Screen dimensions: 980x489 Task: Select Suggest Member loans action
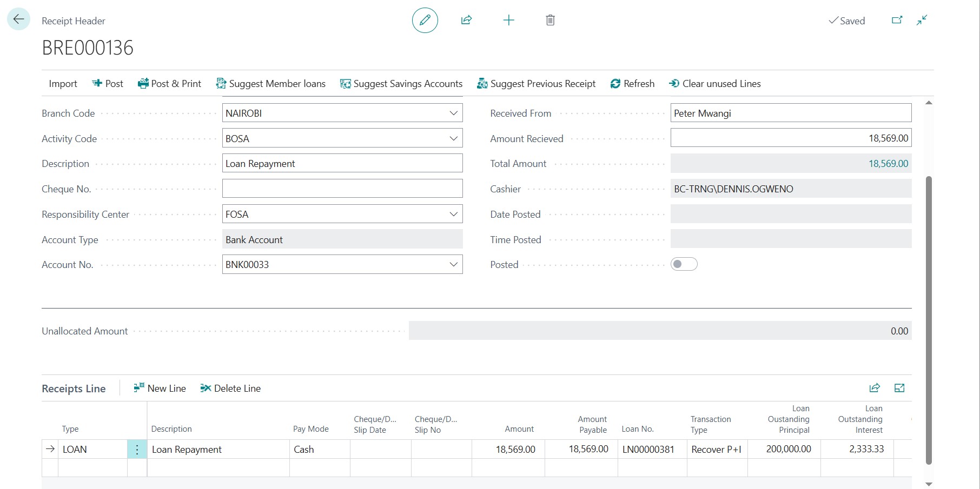tap(270, 84)
